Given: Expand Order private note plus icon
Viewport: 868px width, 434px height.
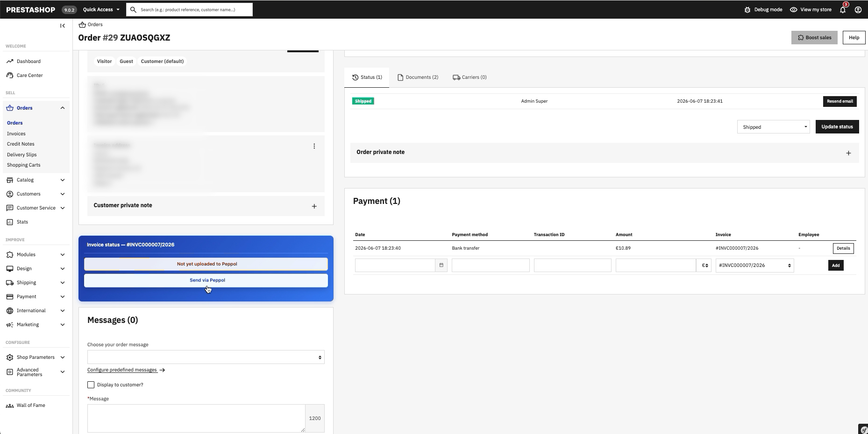Looking at the screenshot, I should coord(848,153).
